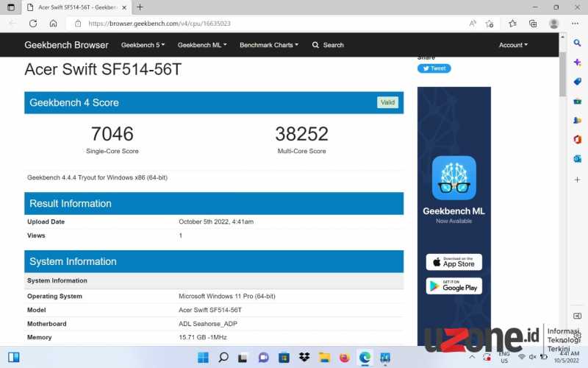Expand the Benchmark Charts menu
588x368 pixels.
[x=269, y=45]
